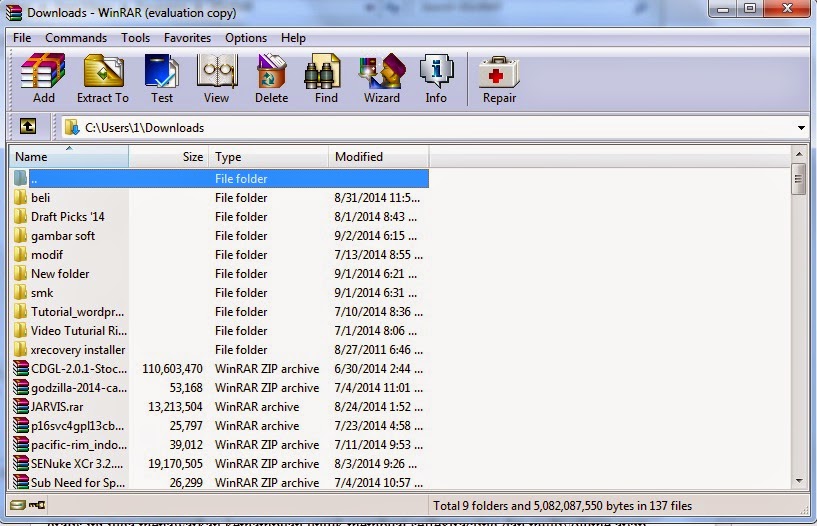Sort list by Size column header

[169, 157]
